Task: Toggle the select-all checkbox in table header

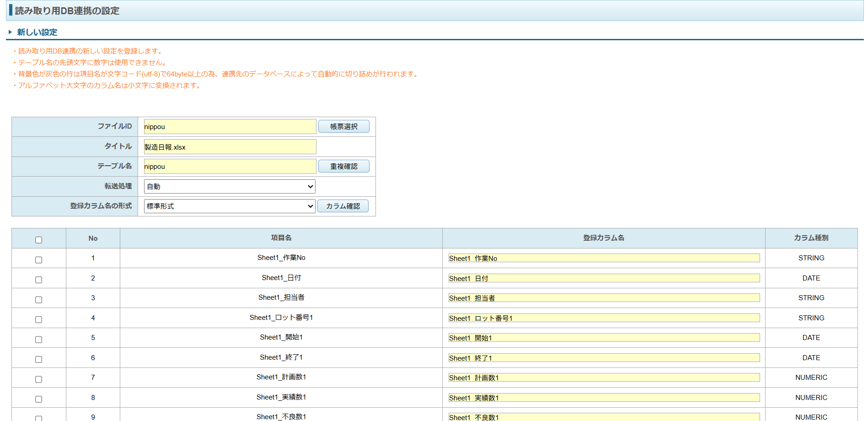Action: tap(39, 240)
